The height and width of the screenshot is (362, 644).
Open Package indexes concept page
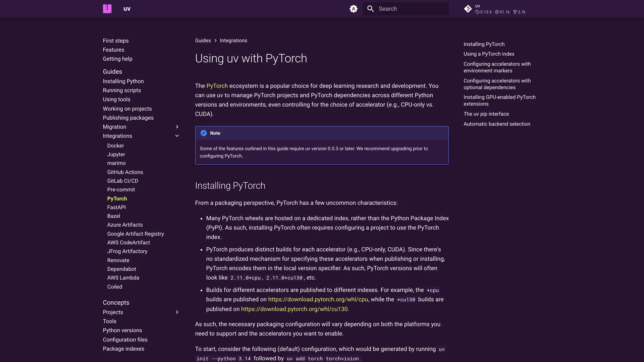coord(123,349)
